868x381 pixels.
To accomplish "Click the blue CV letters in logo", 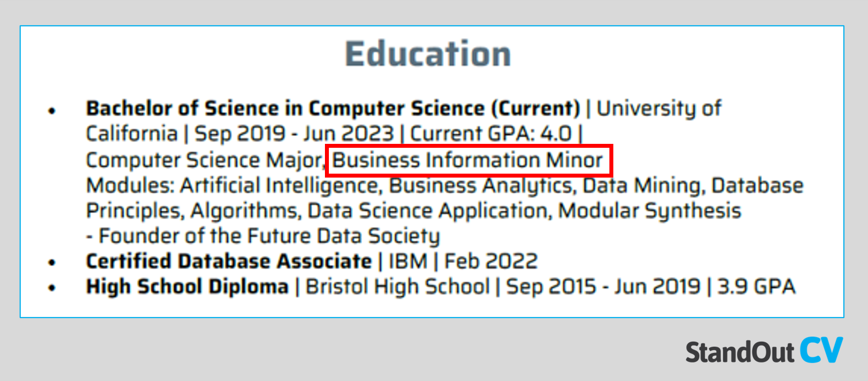I will [x=821, y=351].
